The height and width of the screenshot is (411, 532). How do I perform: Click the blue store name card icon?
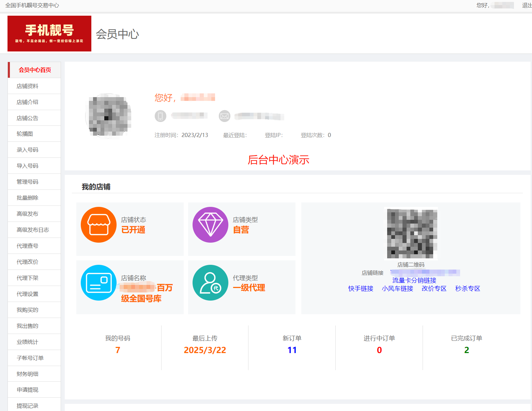pos(98,283)
